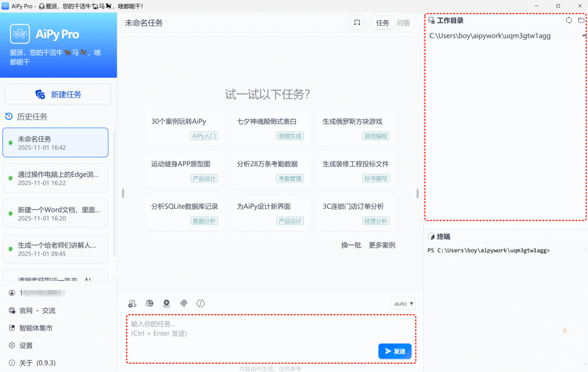588x372 pixels.
Task: Click the 考勤管理 tag
Action: click(x=290, y=179)
